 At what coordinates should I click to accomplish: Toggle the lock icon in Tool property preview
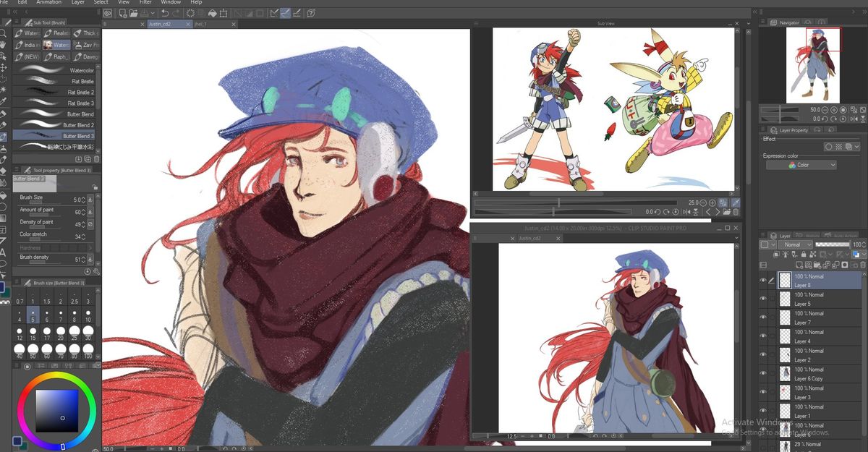click(x=95, y=187)
